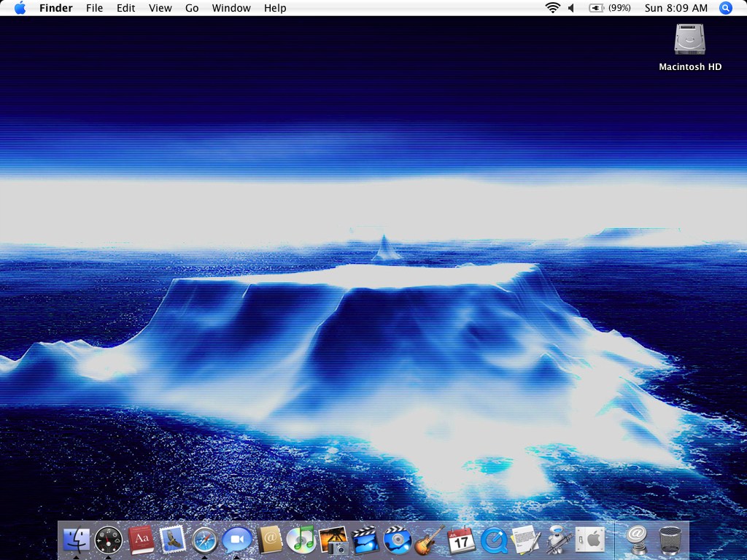Open GarageBand guitar icon
747x560 pixels.
click(x=429, y=540)
